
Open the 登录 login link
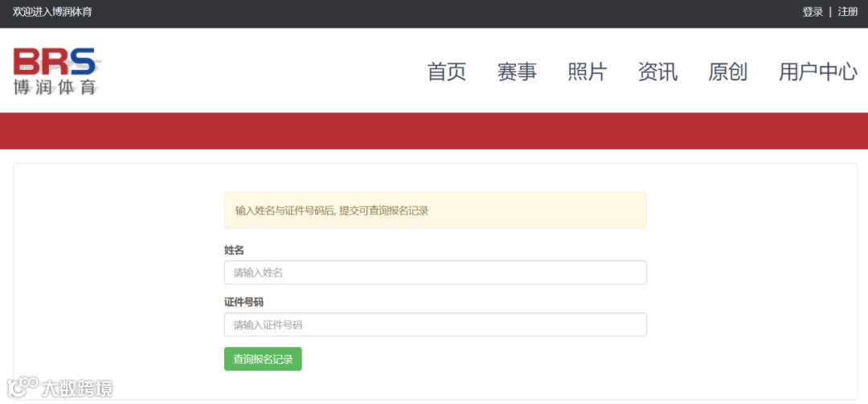point(813,12)
